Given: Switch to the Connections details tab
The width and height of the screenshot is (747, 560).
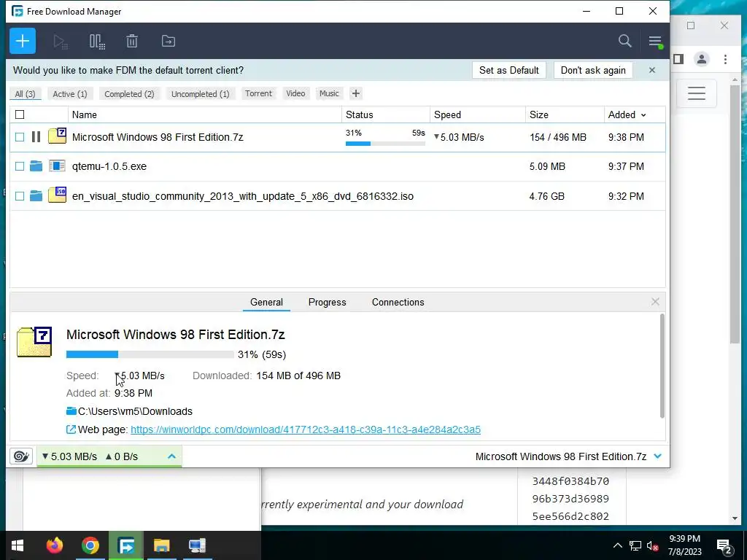Looking at the screenshot, I should click(x=398, y=302).
